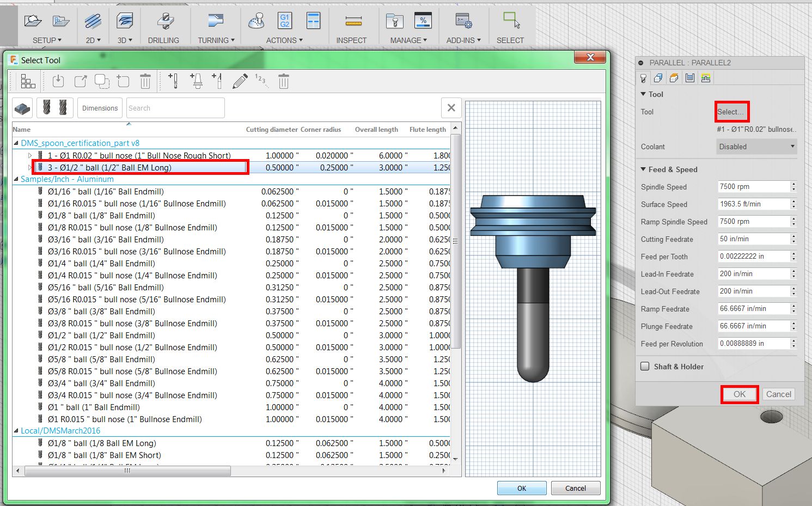Screen dimensions: 812x506
Task: Click the pencil Edit Tool icon
Action: [x=240, y=81]
